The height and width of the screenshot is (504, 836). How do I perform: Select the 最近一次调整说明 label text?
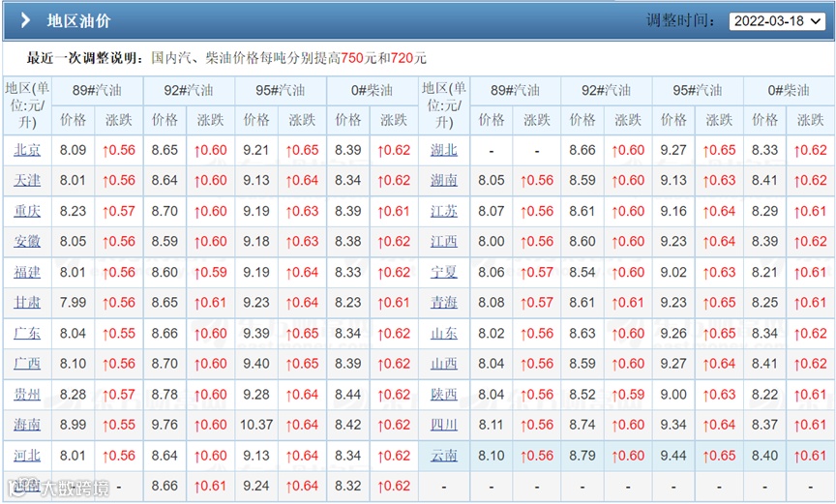click(84, 57)
